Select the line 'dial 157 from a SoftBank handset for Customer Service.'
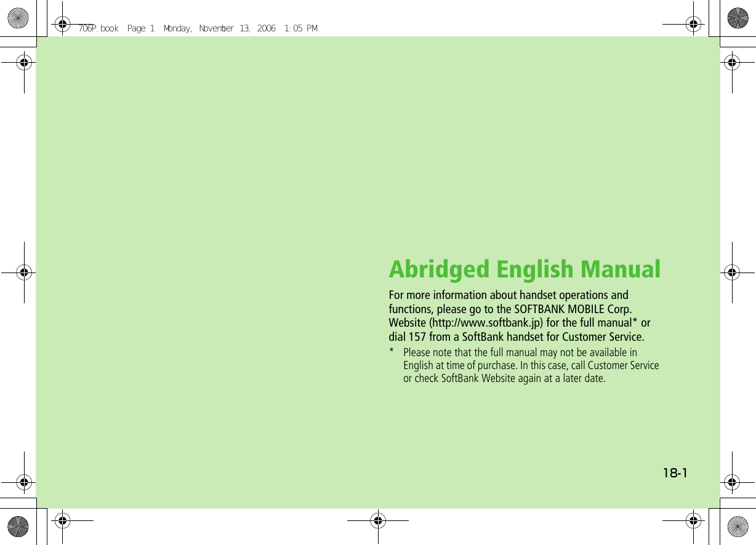The width and height of the screenshot is (756, 545). coord(517,337)
